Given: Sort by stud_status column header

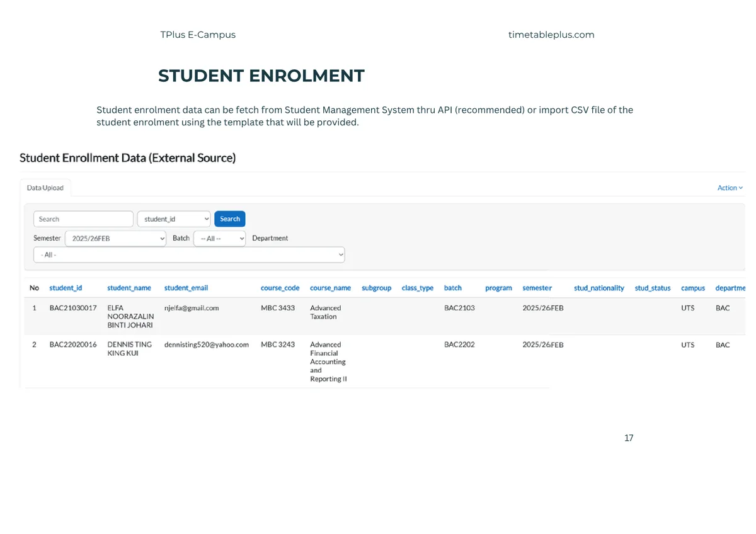Looking at the screenshot, I should (x=653, y=288).
